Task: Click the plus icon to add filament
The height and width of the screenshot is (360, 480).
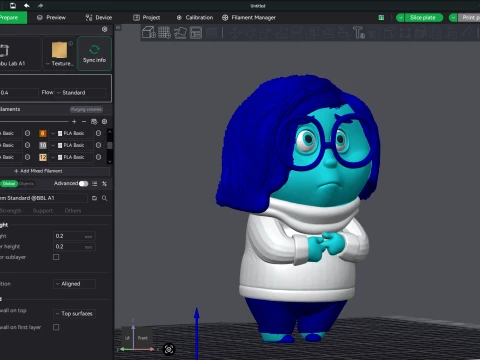Action: click(74, 122)
